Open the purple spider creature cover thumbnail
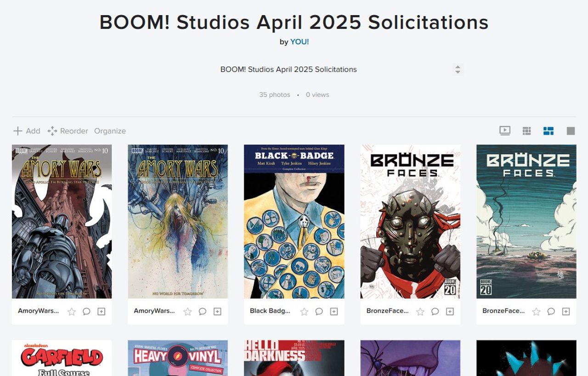This screenshot has width=588, height=376. [410, 358]
